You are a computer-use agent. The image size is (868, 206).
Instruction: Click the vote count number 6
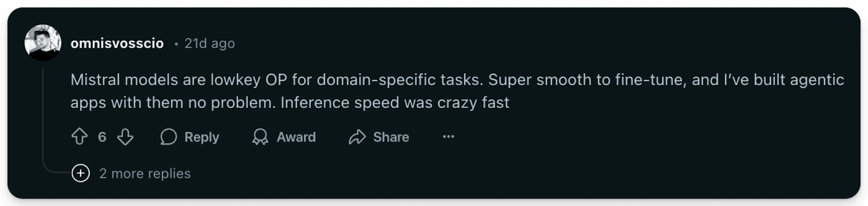click(x=102, y=137)
